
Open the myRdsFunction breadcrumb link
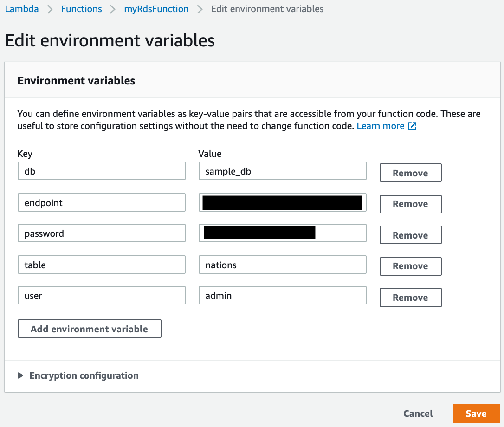point(156,8)
